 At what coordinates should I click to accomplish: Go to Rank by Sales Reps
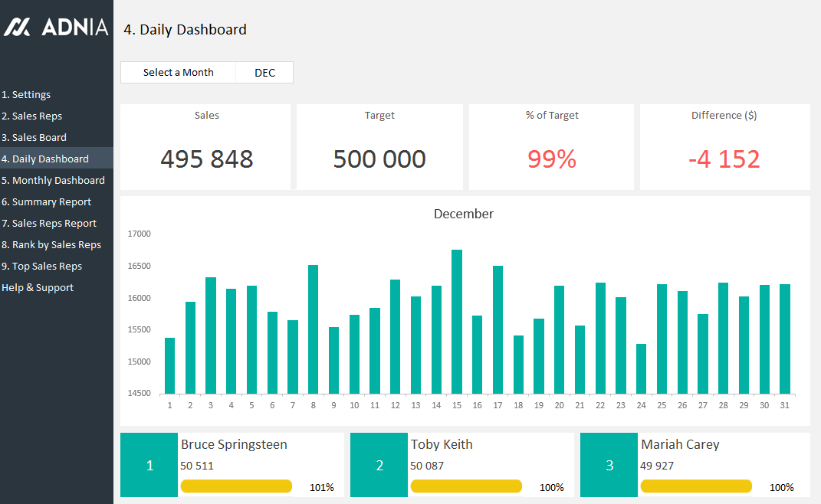[51, 245]
